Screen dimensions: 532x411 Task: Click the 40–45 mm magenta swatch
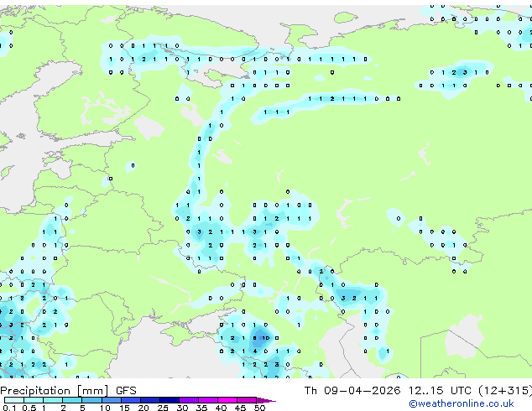[x=227, y=400]
